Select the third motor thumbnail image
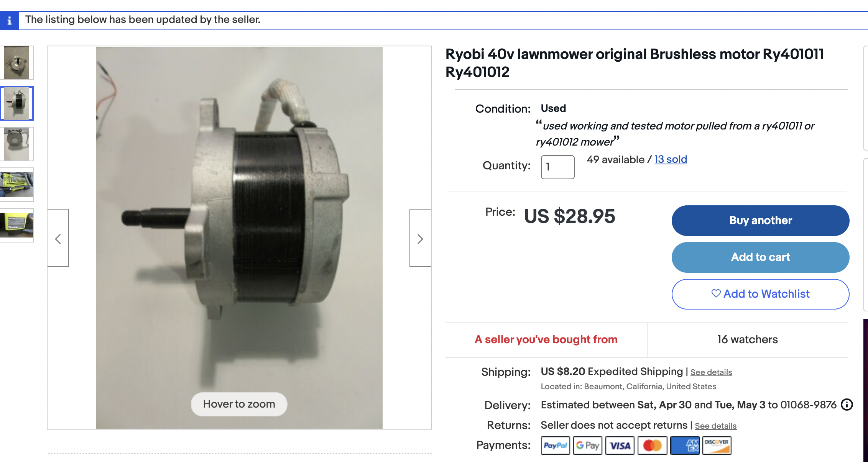 pyautogui.click(x=16, y=144)
